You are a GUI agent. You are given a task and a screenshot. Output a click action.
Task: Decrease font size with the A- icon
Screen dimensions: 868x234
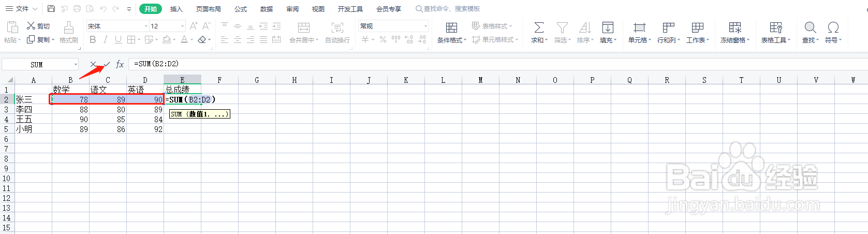coord(206,26)
